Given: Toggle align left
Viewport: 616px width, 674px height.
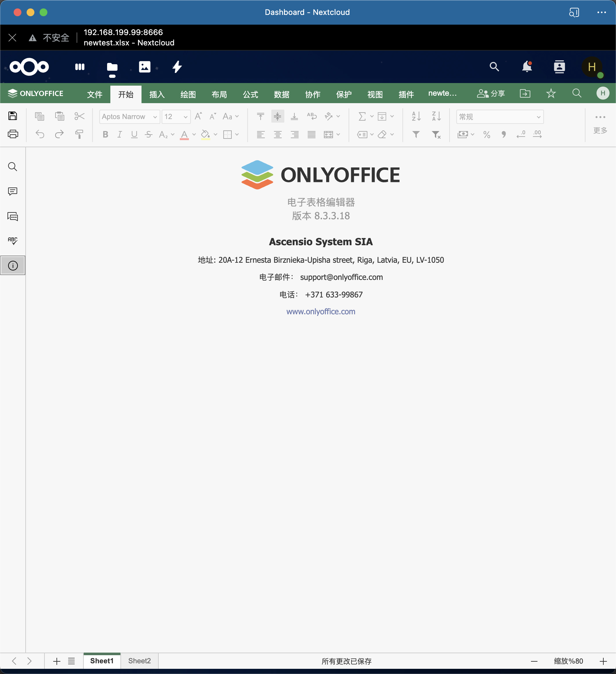Looking at the screenshot, I should [261, 134].
